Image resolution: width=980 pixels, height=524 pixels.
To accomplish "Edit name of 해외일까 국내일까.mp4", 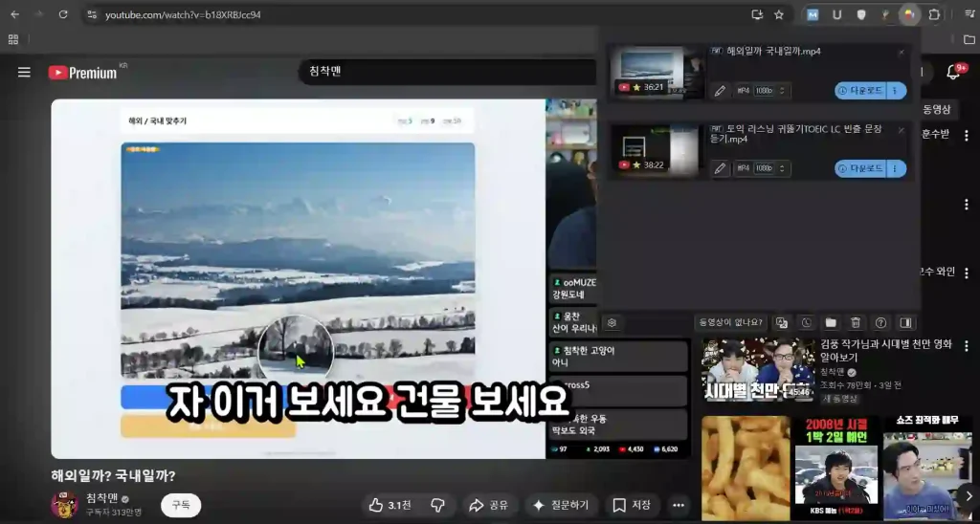I will click(x=720, y=91).
